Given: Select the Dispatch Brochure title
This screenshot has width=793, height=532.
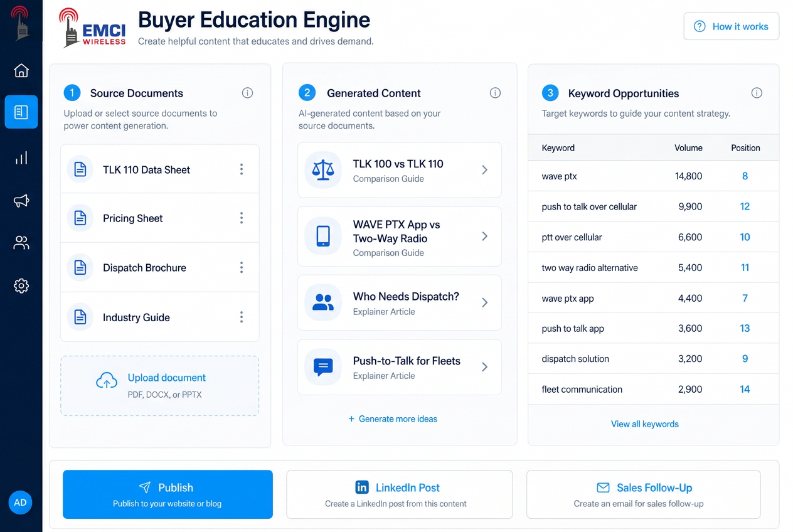Looking at the screenshot, I should point(144,267).
